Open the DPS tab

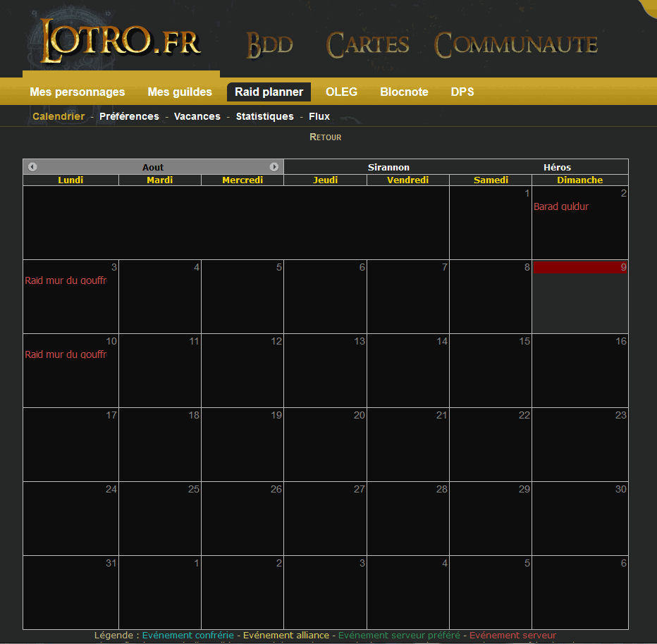coord(462,92)
